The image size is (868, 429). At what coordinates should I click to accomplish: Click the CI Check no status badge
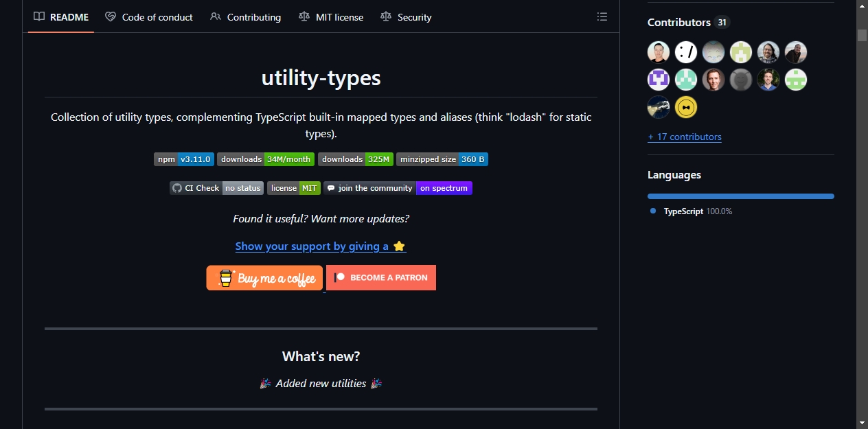pos(216,188)
